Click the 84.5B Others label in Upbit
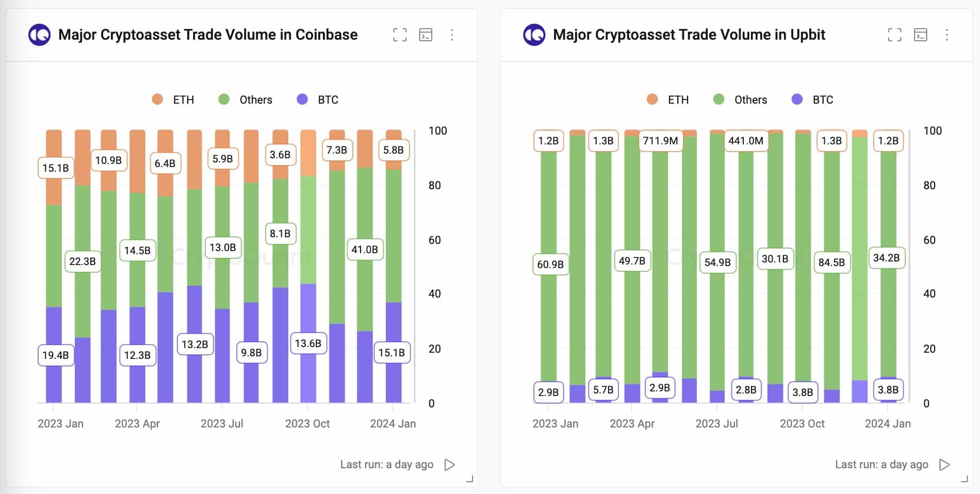This screenshot has height=494, width=980. [x=831, y=262]
